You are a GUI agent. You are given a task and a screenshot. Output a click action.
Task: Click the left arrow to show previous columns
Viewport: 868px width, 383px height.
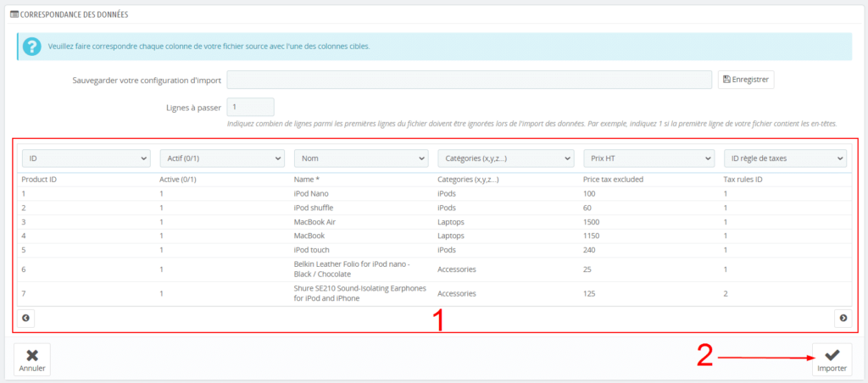pos(26,319)
